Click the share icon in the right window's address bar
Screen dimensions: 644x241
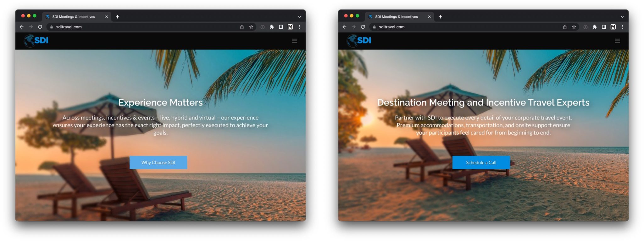coord(564,27)
